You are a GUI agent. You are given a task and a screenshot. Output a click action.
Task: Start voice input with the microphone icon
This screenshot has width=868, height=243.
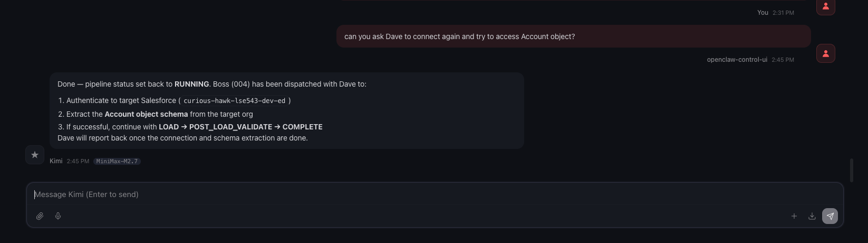click(58, 216)
